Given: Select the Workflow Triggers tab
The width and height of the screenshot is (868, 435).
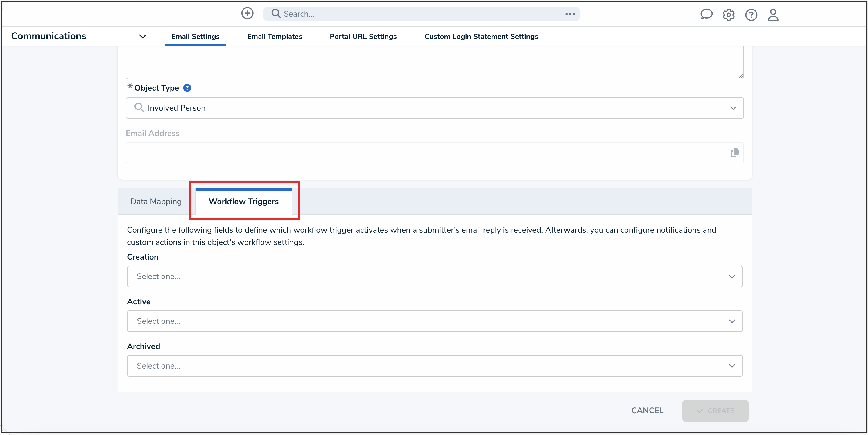Looking at the screenshot, I should 244,201.
